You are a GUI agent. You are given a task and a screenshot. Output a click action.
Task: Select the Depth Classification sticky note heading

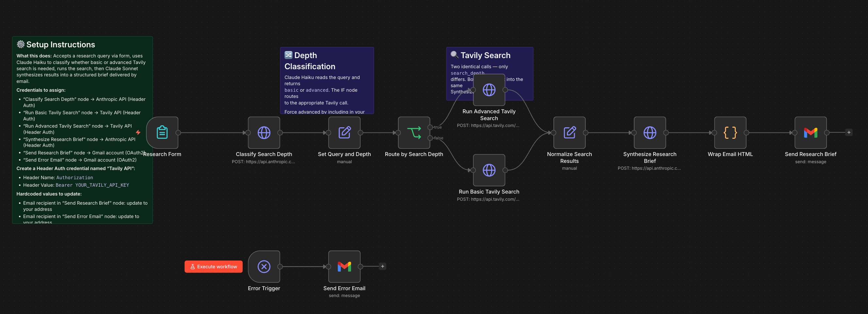[310, 61]
